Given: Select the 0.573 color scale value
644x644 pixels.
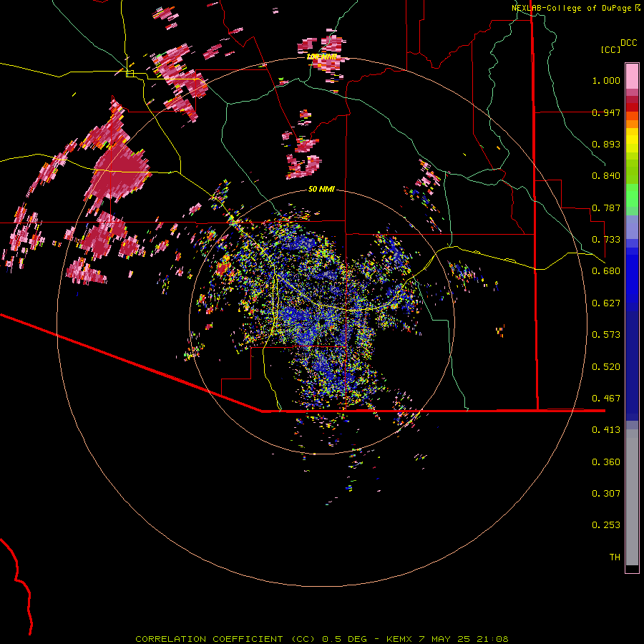Looking at the screenshot, I should pos(606,335).
